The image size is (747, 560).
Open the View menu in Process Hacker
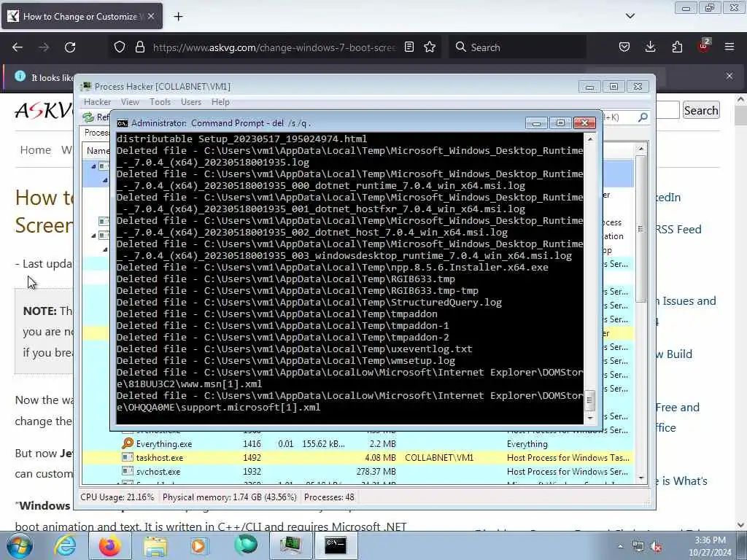[130, 102]
